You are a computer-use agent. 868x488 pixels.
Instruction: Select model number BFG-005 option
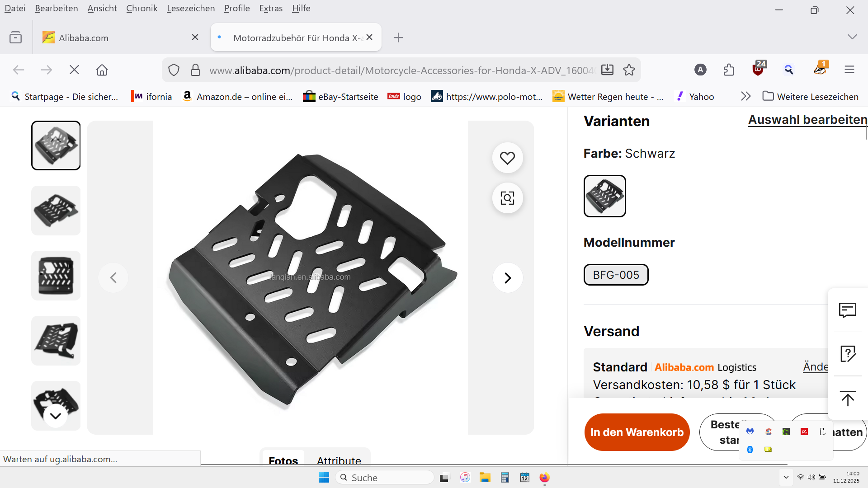[616, 275]
